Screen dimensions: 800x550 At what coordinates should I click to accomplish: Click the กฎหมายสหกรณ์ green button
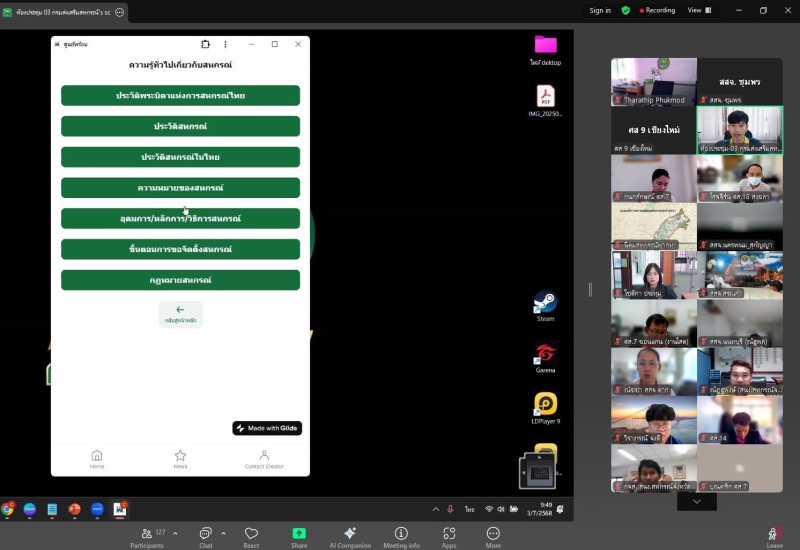coord(180,280)
